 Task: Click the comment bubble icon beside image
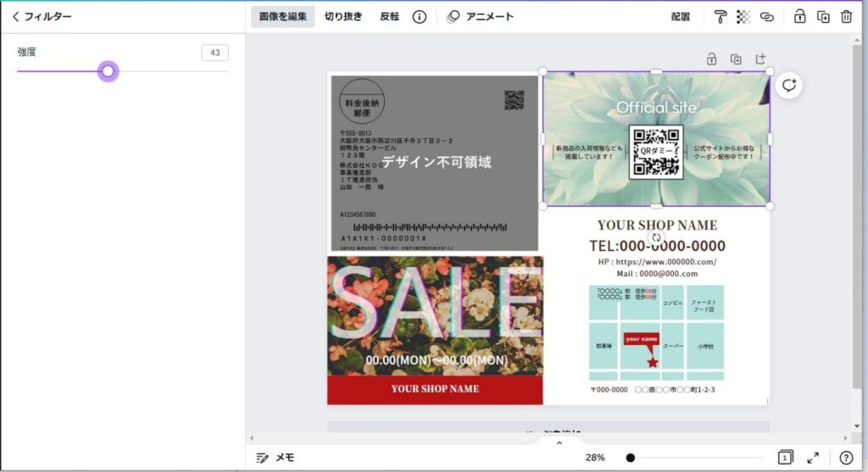point(789,86)
